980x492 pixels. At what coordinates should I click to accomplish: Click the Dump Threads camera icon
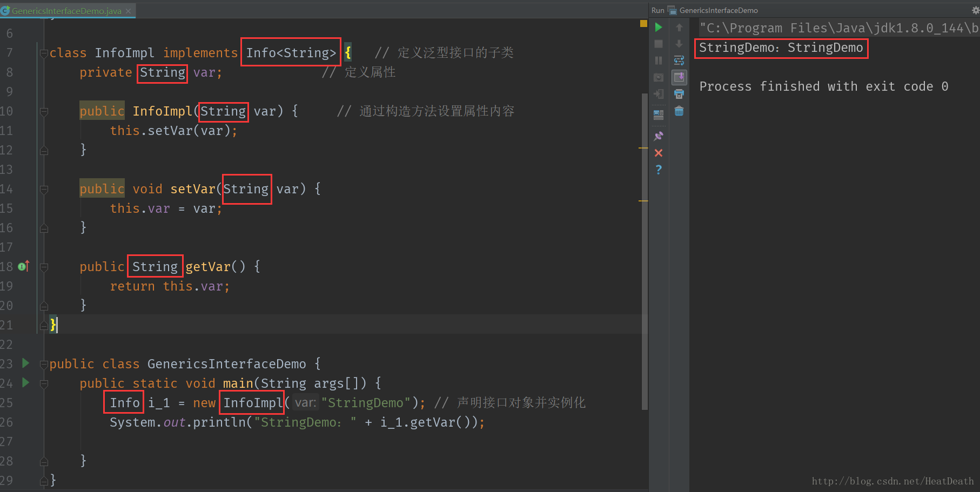click(659, 77)
